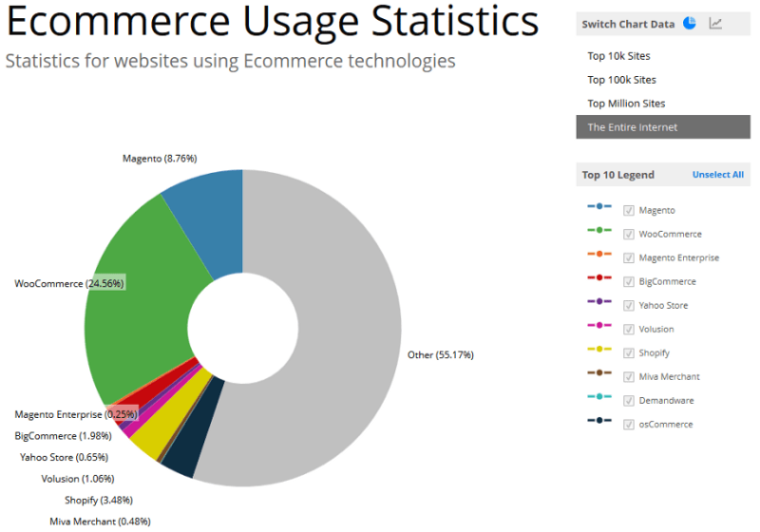Select The Entire Internet option
The width and height of the screenshot is (760, 532).
coord(662,127)
